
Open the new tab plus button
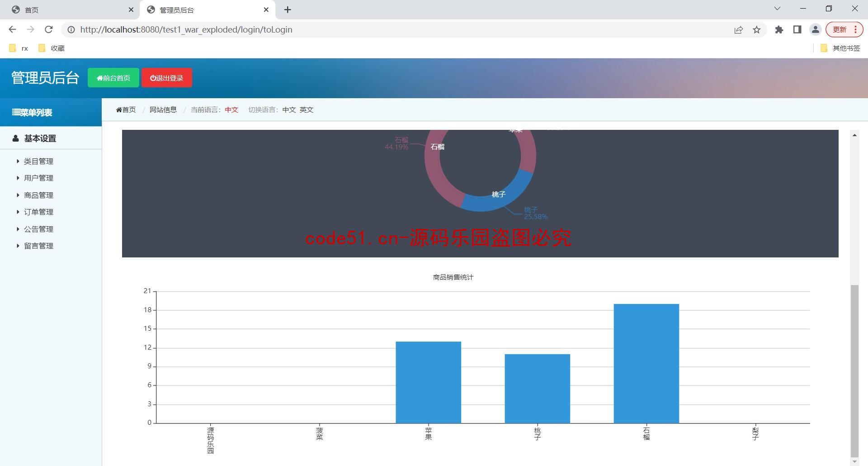(x=288, y=10)
